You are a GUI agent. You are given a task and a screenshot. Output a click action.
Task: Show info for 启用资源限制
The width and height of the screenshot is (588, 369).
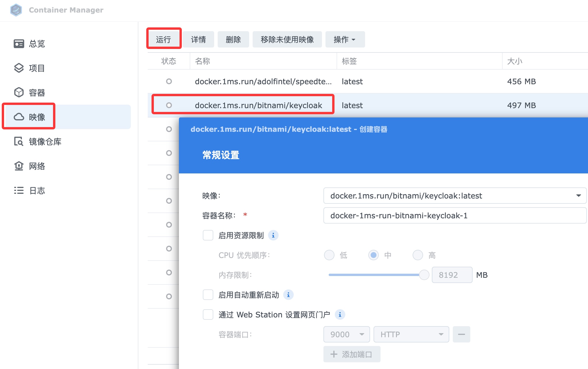pyautogui.click(x=273, y=235)
